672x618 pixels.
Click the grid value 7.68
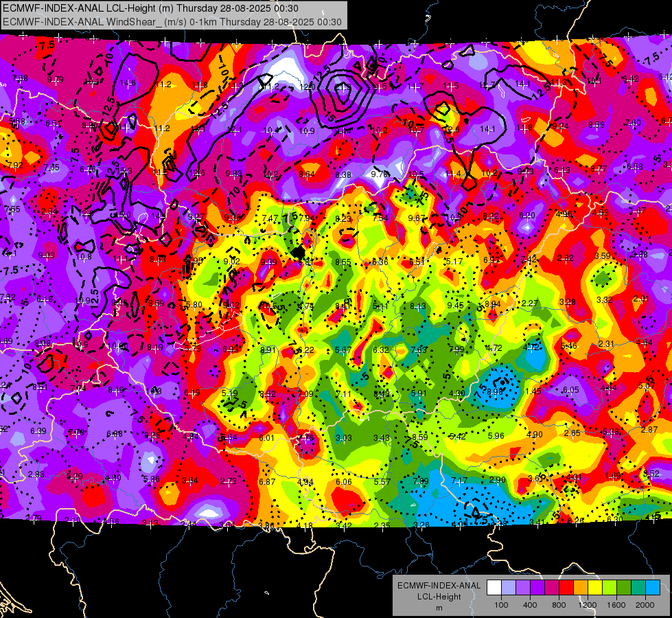[20, 78]
